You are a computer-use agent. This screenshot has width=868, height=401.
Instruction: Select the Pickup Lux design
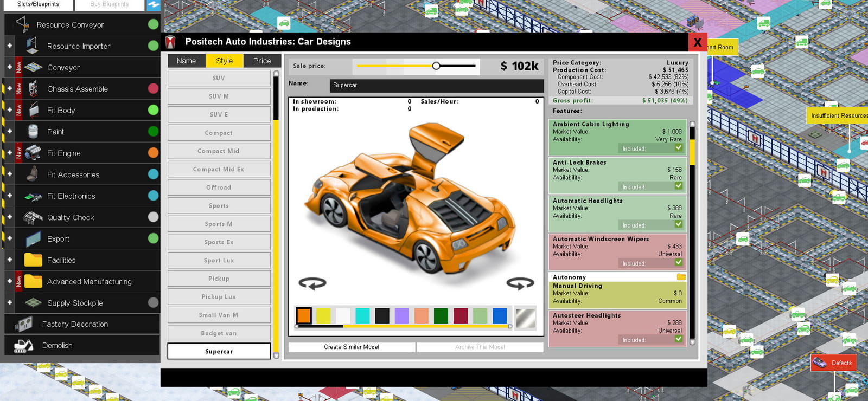[x=219, y=296]
